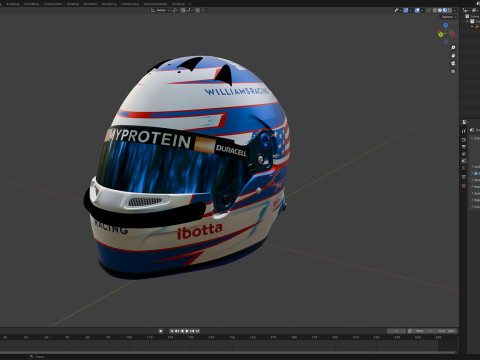Switch perspective/orthographic view icon
The width and height of the screenshot is (480, 360).
(453, 71)
